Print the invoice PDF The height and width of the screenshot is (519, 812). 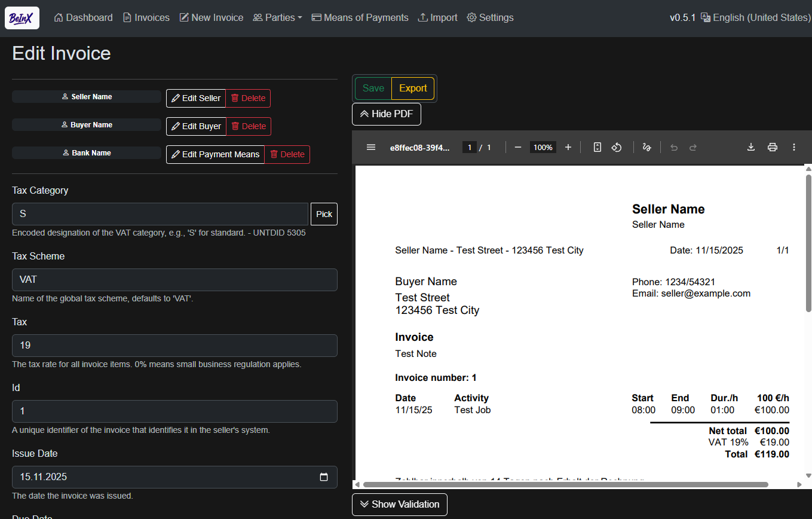(x=772, y=147)
